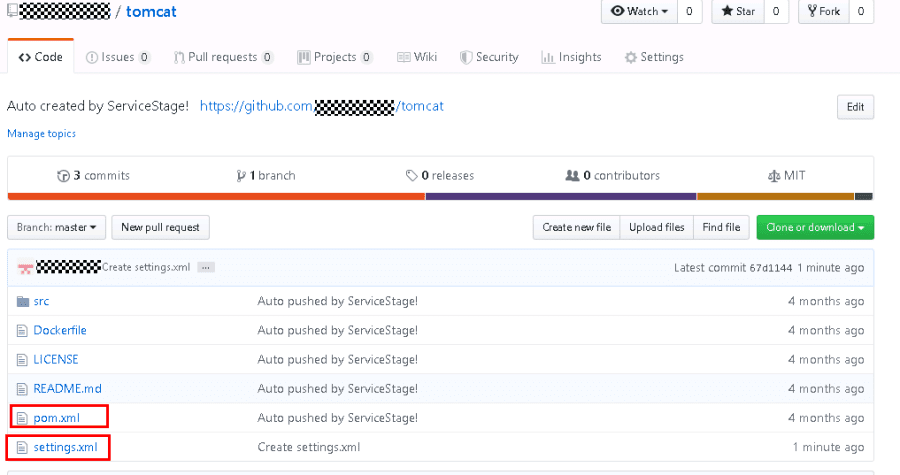Screen dimensions: 900x475
Task: Click Find file button
Action: click(721, 227)
